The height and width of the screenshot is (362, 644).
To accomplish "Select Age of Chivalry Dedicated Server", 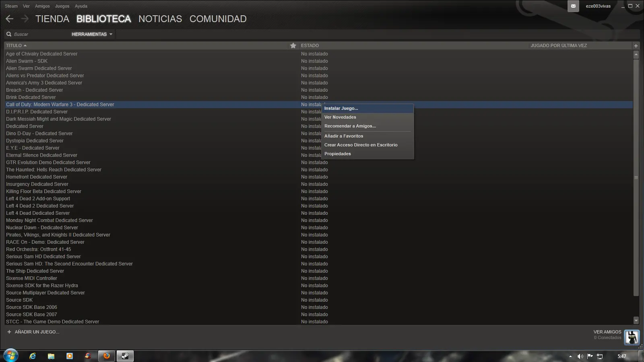I will point(42,54).
